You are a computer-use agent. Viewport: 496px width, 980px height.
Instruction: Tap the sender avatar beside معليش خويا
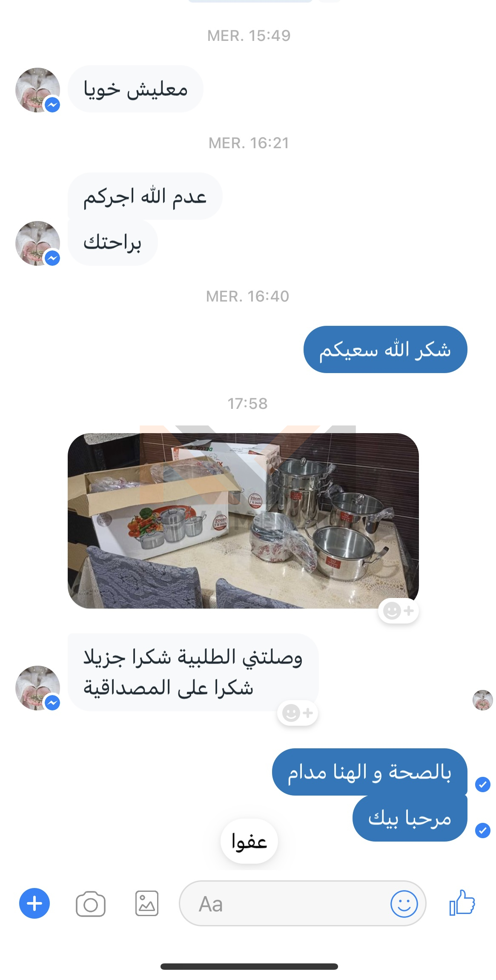point(37,90)
